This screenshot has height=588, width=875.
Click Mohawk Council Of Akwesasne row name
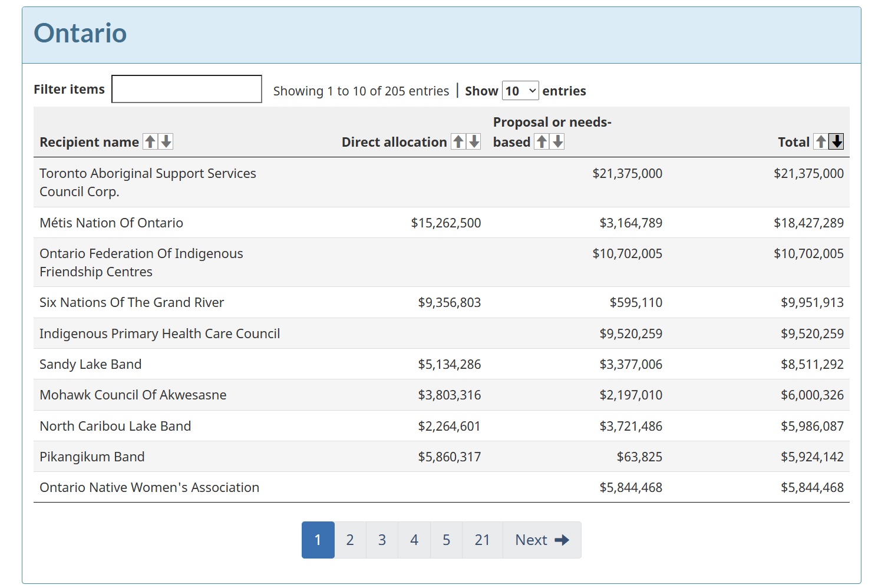[x=133, y=395]
